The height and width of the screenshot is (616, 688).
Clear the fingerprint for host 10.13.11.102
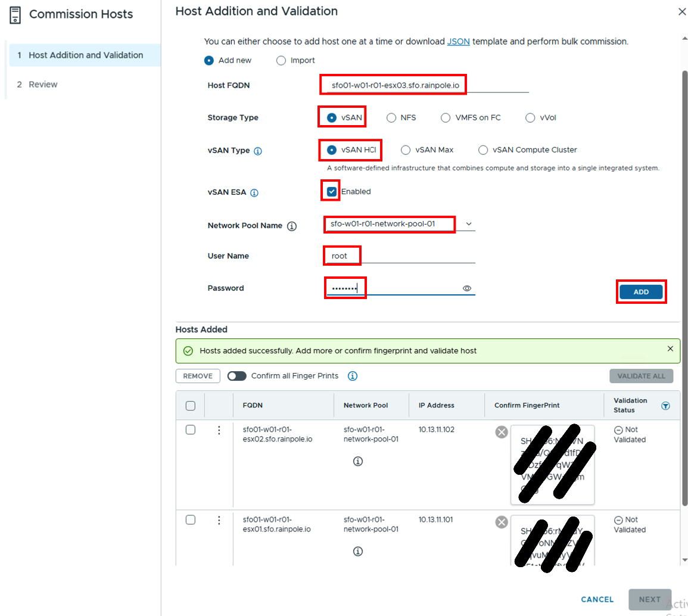click(501, 432)
